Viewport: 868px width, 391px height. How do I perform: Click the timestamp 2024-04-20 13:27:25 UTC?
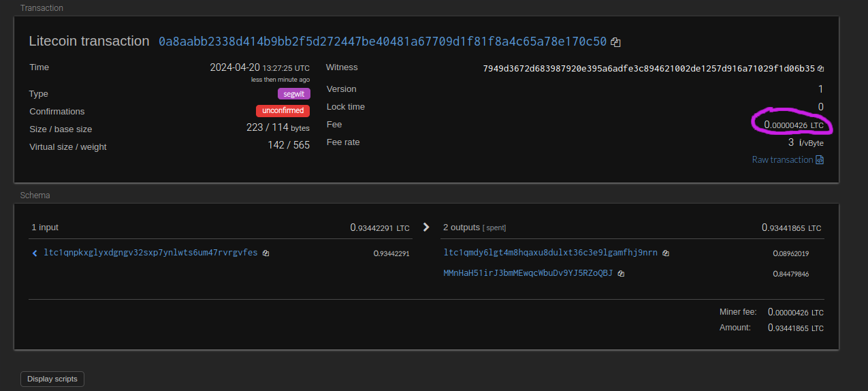[259, 67]
